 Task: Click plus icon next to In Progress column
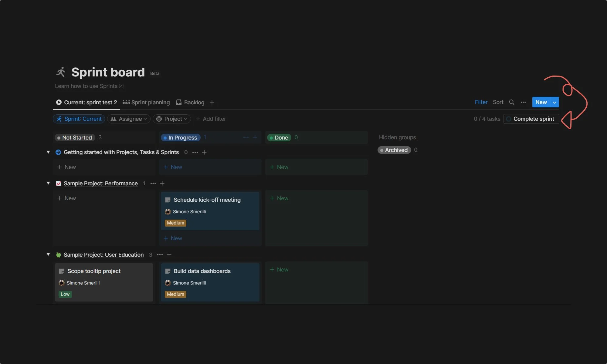tap(255, 137)
